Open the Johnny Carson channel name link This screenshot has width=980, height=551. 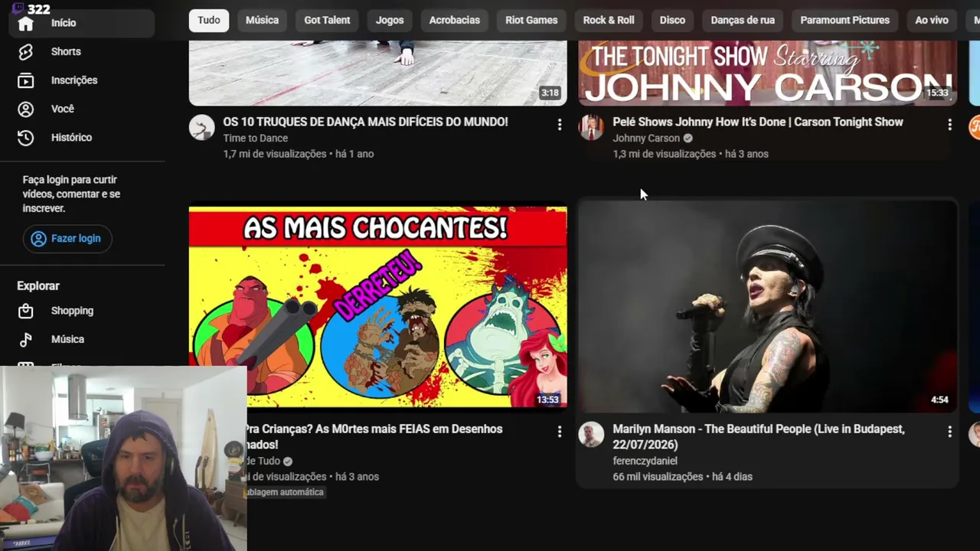[x=646, y=139]
